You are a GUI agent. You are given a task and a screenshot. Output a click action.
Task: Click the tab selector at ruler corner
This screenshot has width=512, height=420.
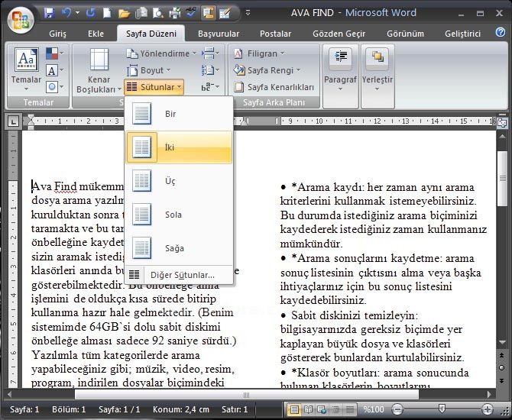pyautogui.click(x=13, y=121)
